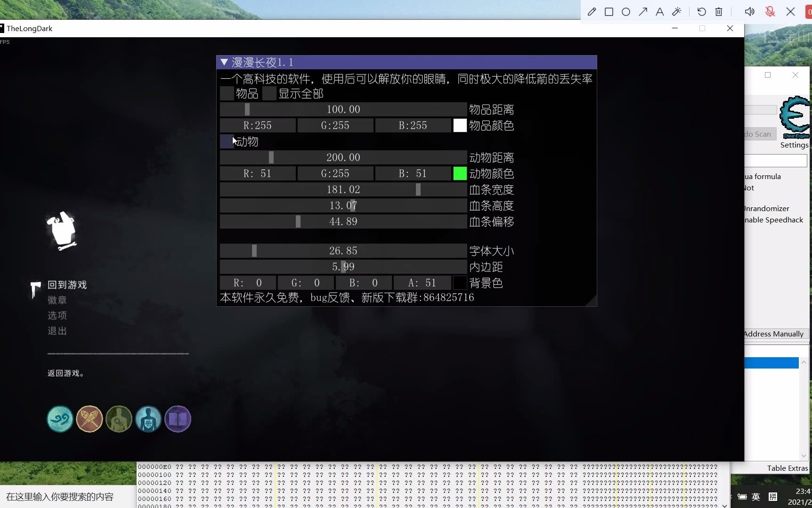Click the Table Extras tab
This screenshot has height=508, width=812.
tap(788, 468)
